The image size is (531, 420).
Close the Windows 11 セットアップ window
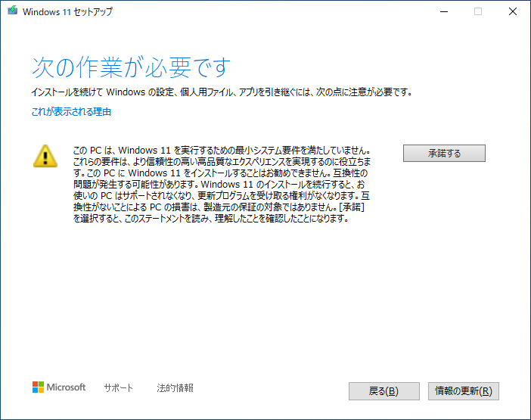coord(513,11)
